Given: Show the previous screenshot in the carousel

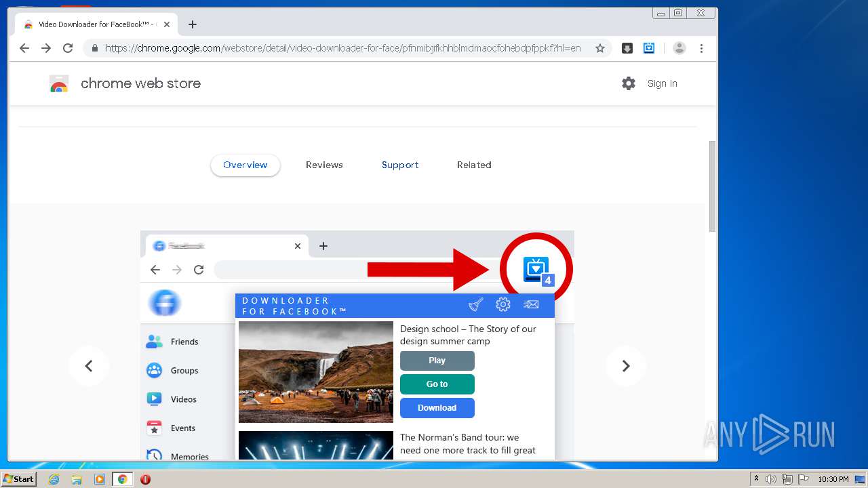Looking at the screenshot, I should (x=89, y=366).
